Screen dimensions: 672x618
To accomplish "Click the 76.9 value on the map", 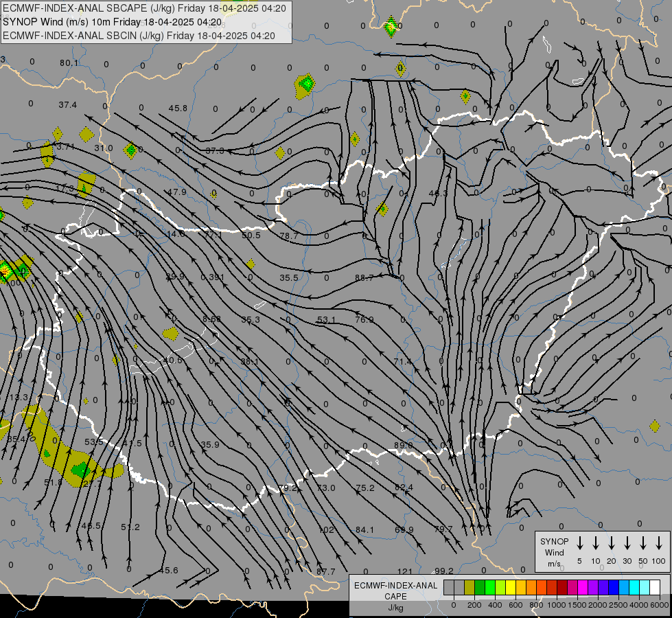I will [364, 320].
